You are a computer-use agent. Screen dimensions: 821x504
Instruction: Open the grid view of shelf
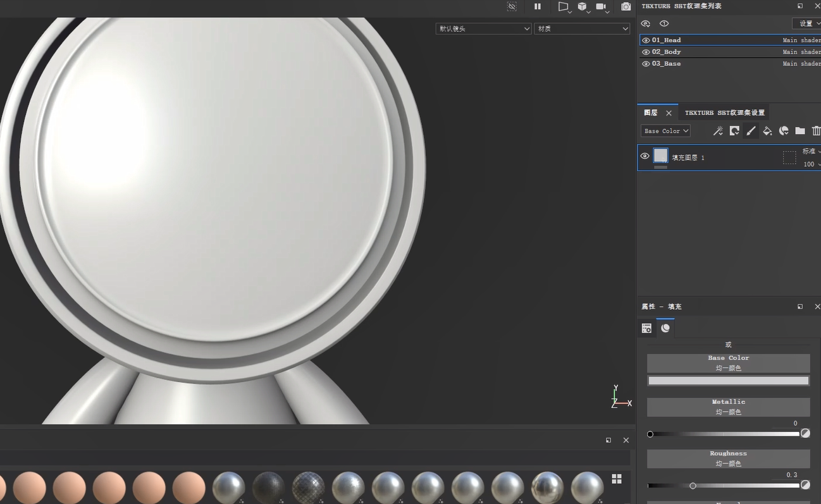(617, 479)
